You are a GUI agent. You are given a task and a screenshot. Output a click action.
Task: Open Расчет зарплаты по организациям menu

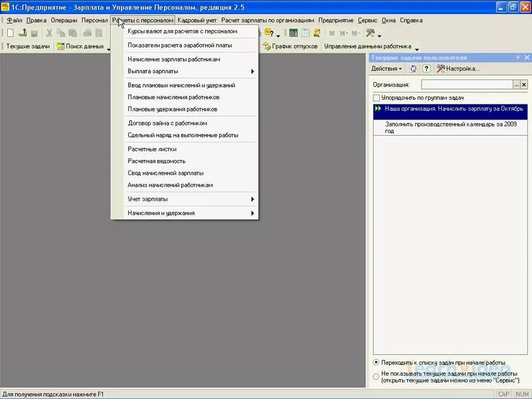[267, 21]
